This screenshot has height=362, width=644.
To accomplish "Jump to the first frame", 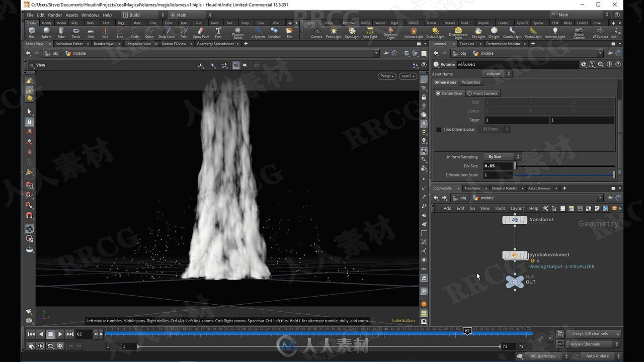I will pyautogui.click(x=31, y=334).
